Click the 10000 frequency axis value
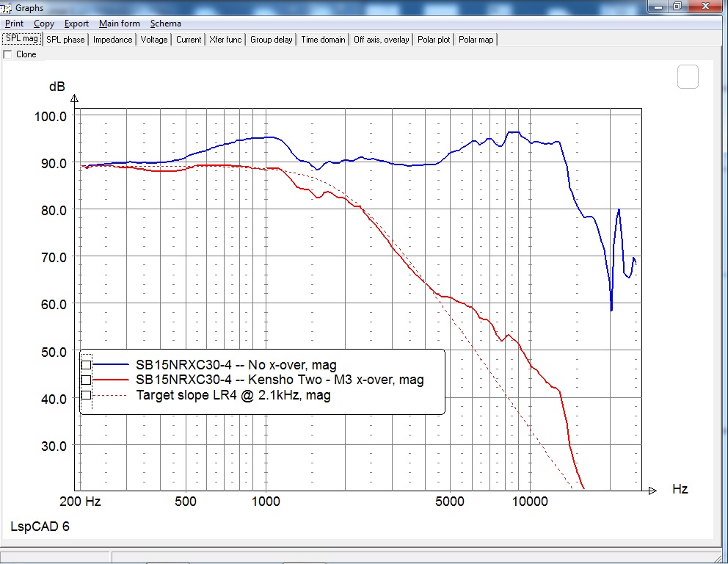The height and width of the screenshot is (564, 728). pos(530,502)
